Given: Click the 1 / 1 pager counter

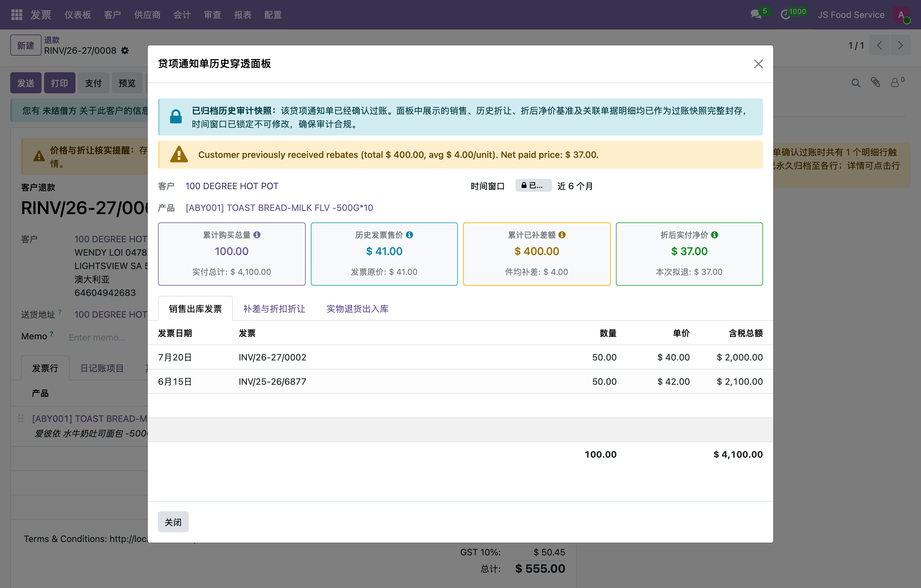Looking at the screenshot, I should click(x=856, y=45).
